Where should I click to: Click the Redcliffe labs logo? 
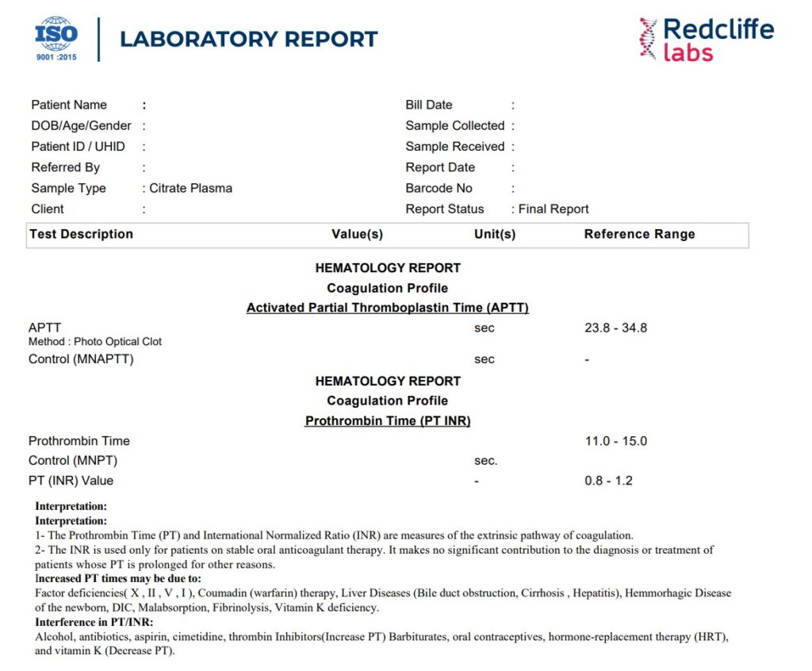pos(707,40)
